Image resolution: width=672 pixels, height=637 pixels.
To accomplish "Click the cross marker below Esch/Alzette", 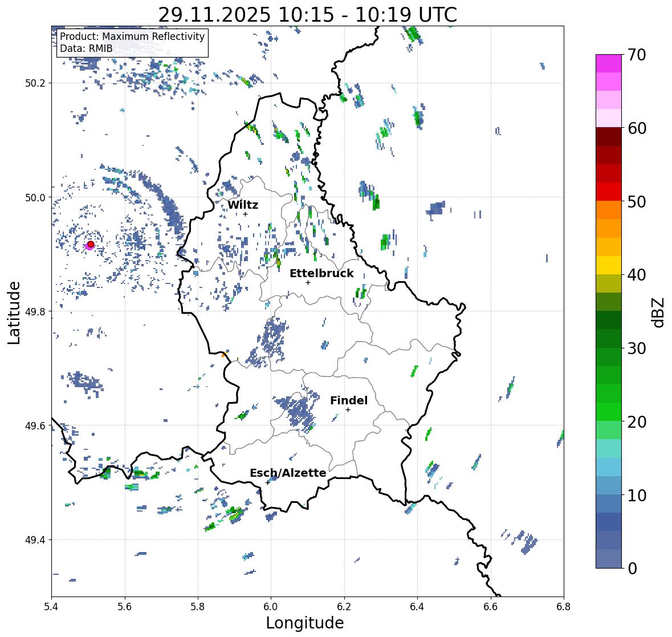I will pos(268,482).
